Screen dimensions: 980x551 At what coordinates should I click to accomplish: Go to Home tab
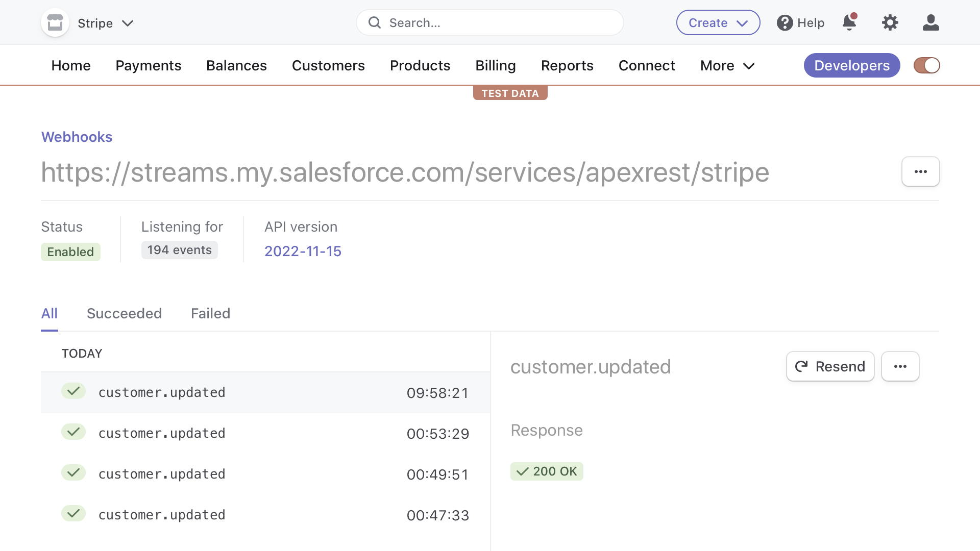[71, 66]
